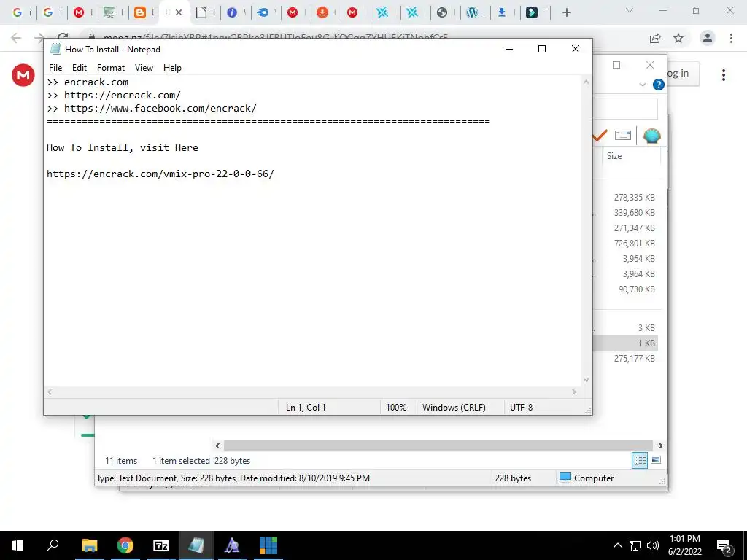
Task: Click the File Explorer help icon
Action: click(659, 85)
